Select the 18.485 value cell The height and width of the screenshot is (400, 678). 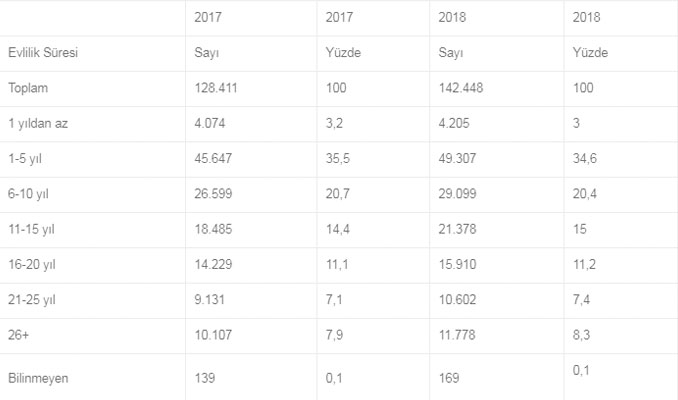click(x=214, y=230)
